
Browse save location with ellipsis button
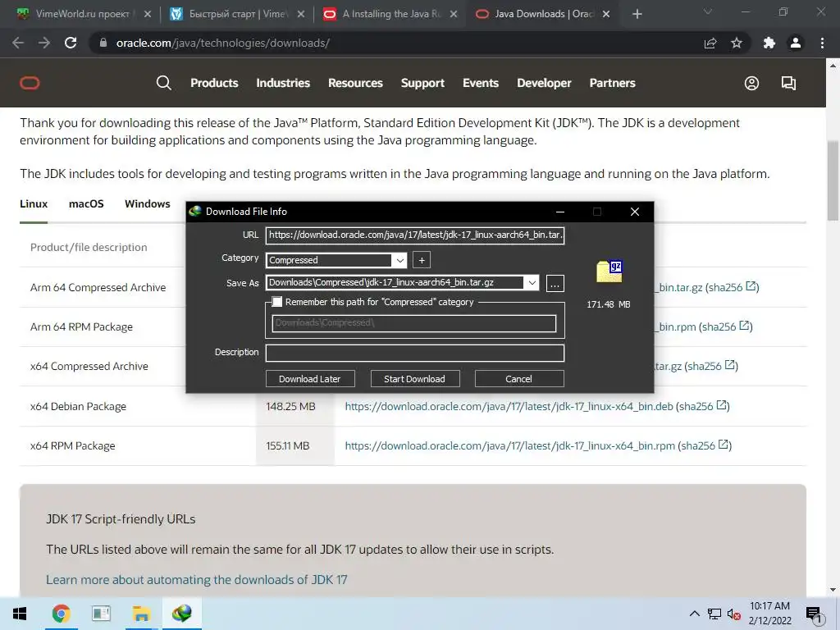tap(555, 283)
